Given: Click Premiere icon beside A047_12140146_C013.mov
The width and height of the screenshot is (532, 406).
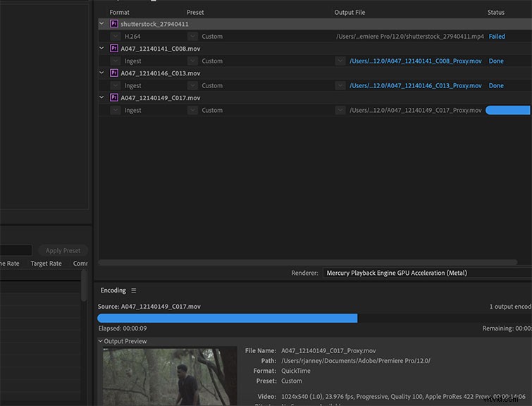Looking at the screenshot, I should [114, 73].
